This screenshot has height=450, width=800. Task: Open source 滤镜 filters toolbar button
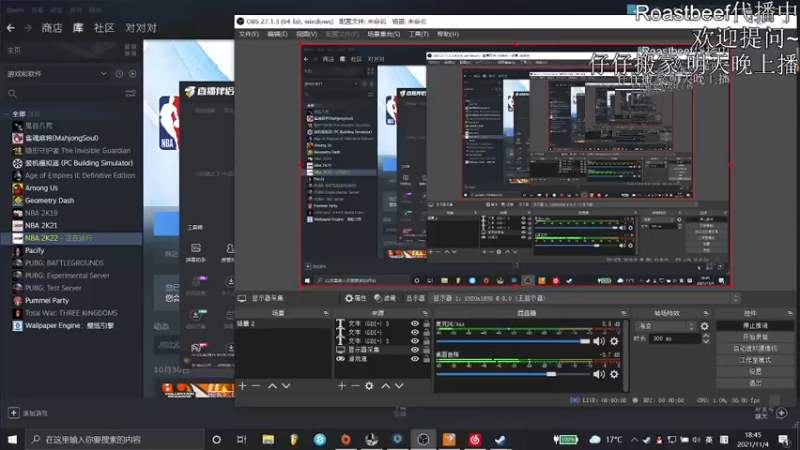click(x=385, y=298)
